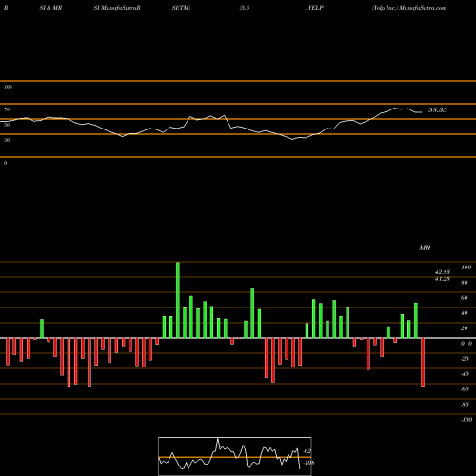Click the 41.28 value in MR panel

pos(443,279)
